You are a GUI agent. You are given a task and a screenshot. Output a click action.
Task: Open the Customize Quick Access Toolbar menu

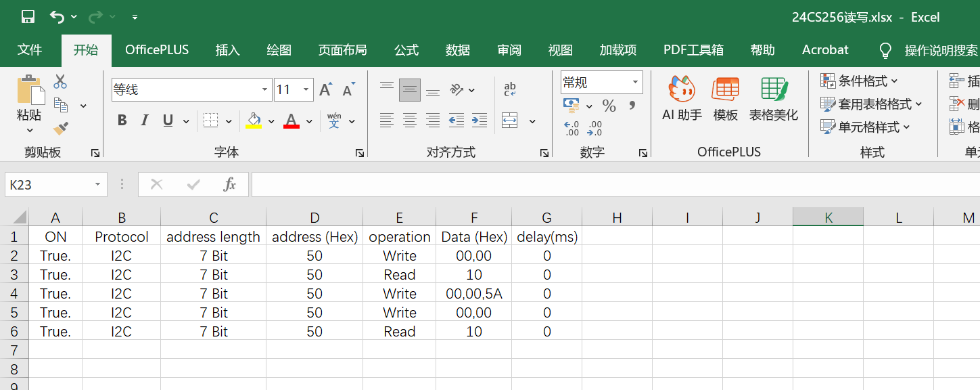click(135, 17)
